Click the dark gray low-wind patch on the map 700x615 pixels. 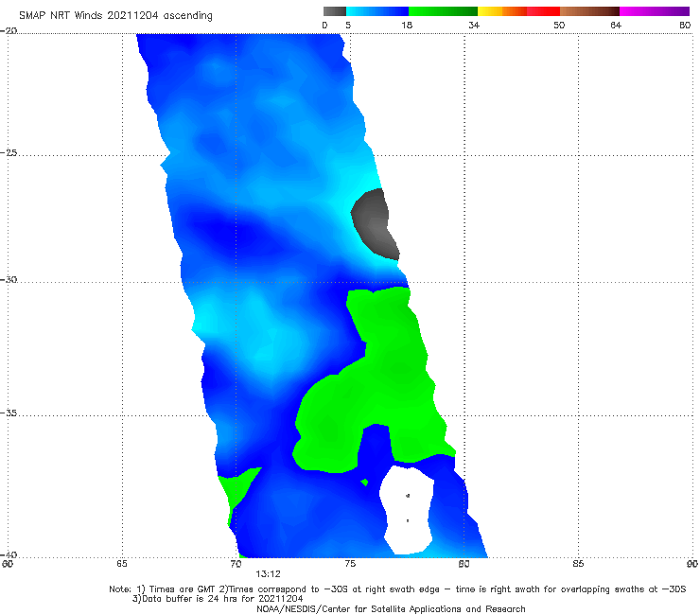pyautogui.click(x=374, y=223)
